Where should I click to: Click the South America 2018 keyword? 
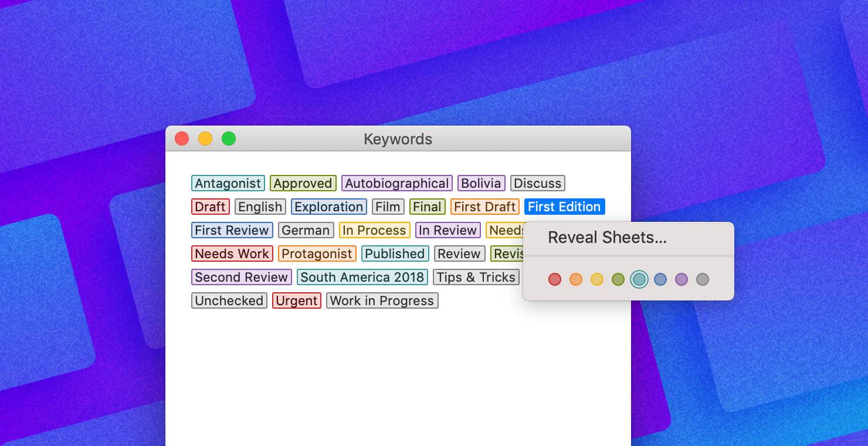tap(362, 277)
